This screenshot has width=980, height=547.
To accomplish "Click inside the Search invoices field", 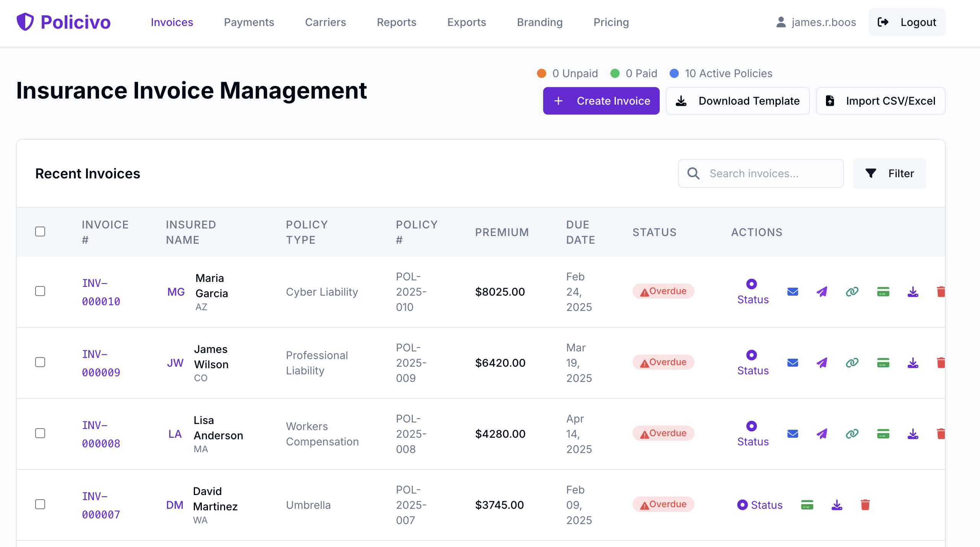I will point(761,173).
